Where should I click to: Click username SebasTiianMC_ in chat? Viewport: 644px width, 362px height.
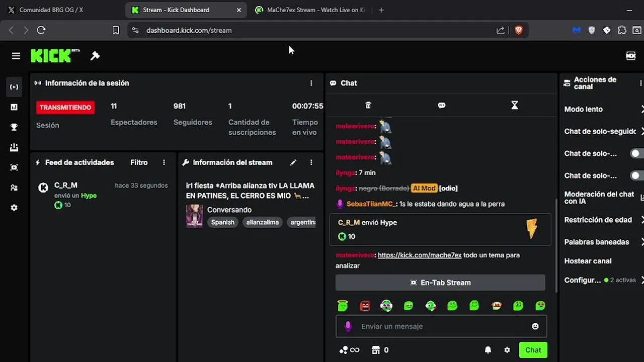(371, 204)
